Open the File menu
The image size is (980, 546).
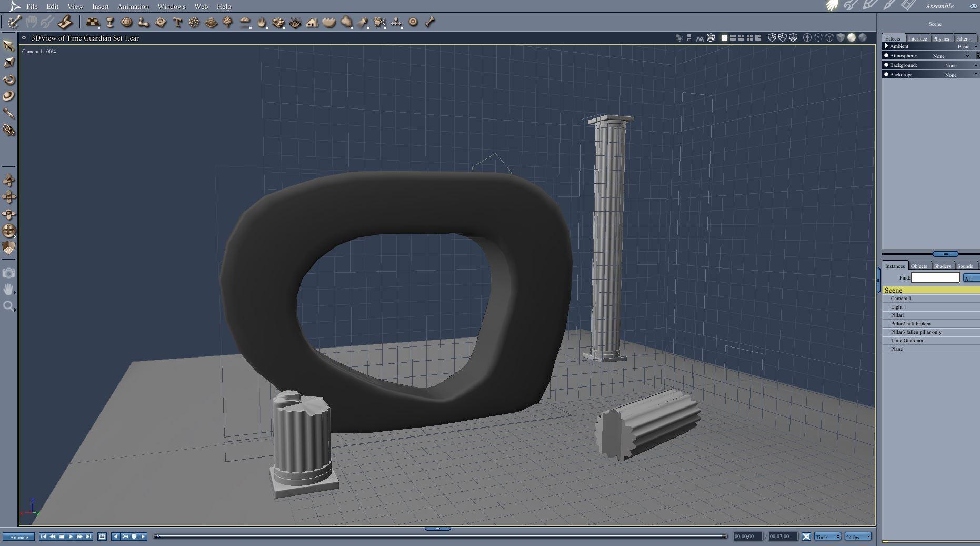tap(32, 6)
